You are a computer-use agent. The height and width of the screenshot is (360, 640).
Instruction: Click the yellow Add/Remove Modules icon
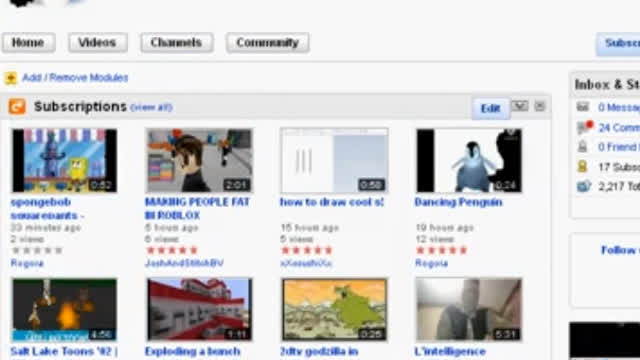11,78
